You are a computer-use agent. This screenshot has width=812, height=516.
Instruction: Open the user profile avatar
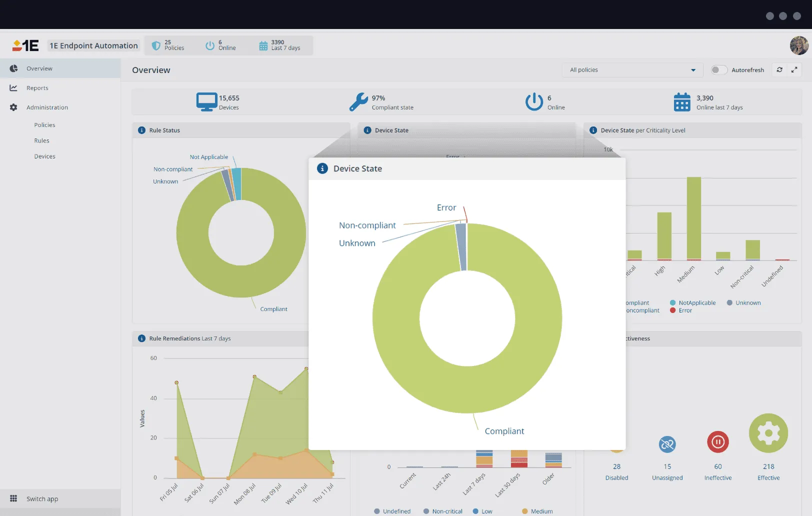pos(798,45)
